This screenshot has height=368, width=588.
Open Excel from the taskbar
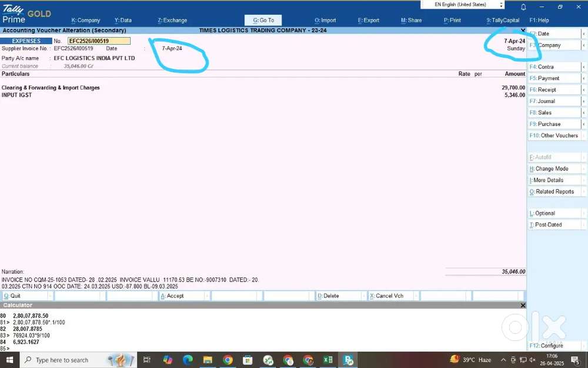click(328, 360)
